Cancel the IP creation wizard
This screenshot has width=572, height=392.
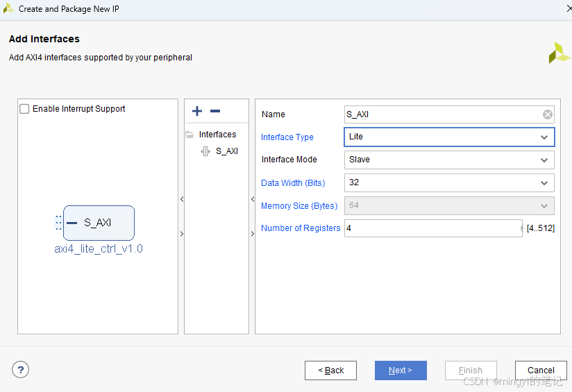541,370
